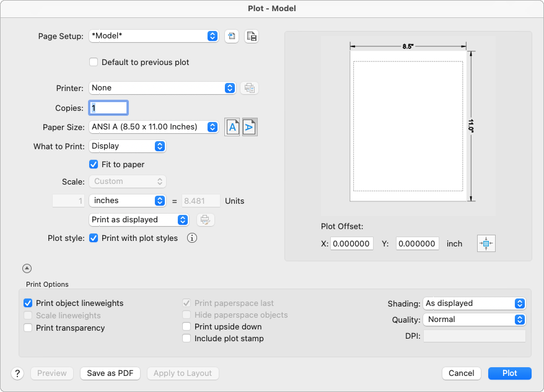Change the Quality dropdown setting

474,320
